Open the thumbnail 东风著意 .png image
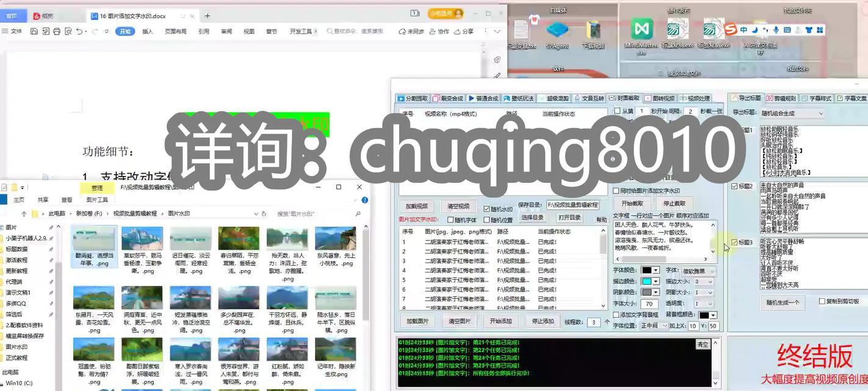The image size is (868, 391). pyautogui.click(x=335, y=247)
